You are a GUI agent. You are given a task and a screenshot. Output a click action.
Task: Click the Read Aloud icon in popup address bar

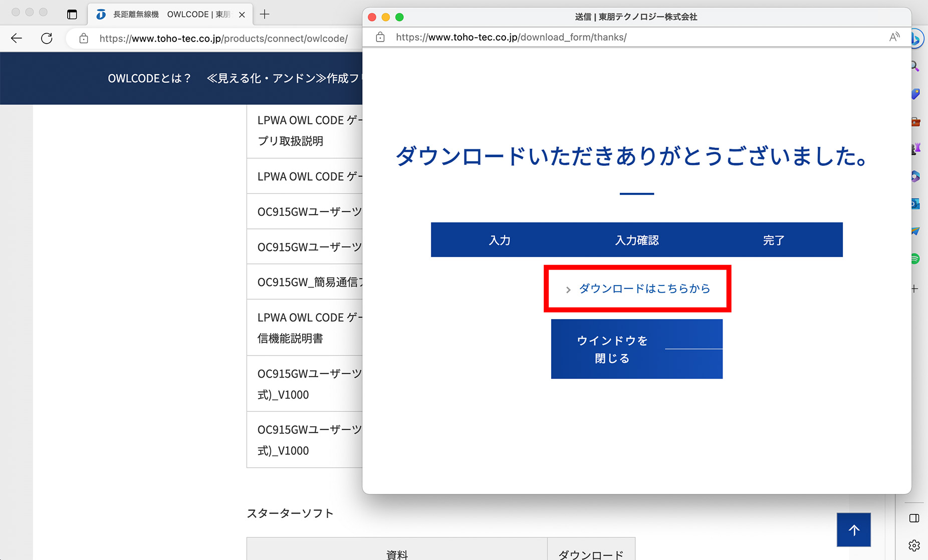click(894, 37)
